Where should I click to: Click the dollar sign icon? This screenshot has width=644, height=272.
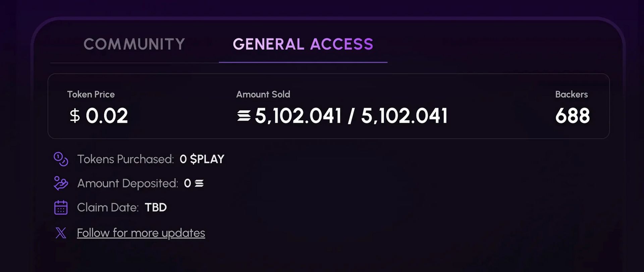pyautogui.click(x=75, y=116)
